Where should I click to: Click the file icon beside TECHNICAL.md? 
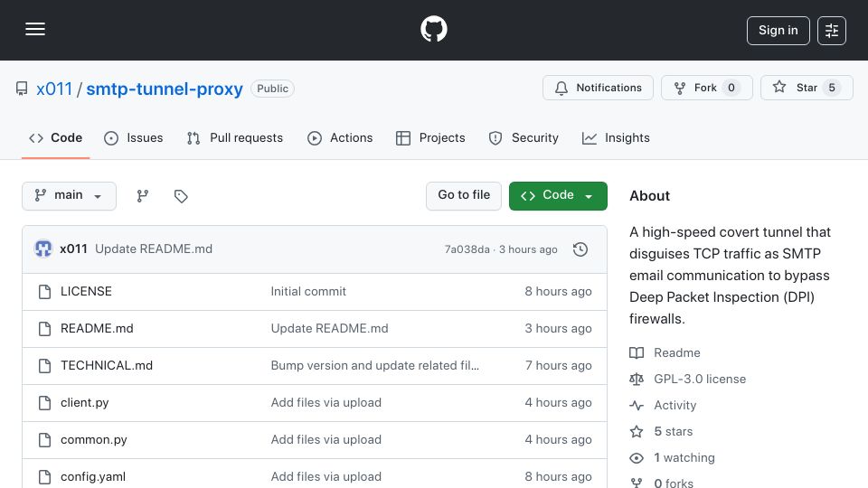click(x=45, y=366)
